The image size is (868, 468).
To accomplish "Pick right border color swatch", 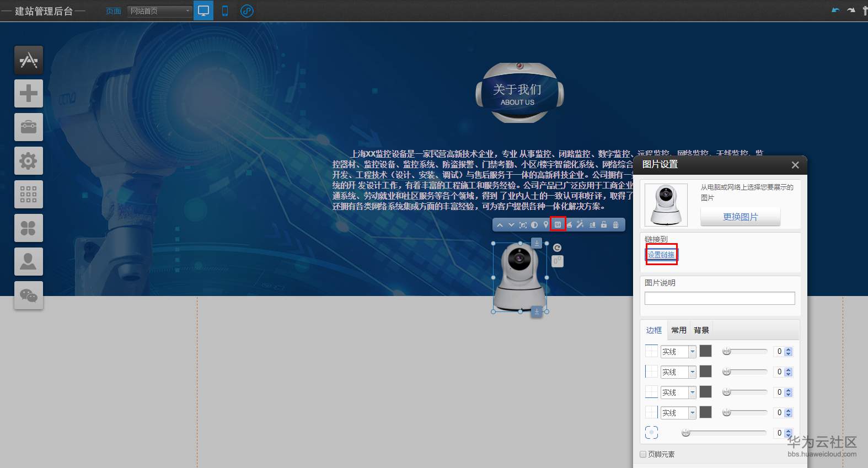I will click(x=706, y=412).
